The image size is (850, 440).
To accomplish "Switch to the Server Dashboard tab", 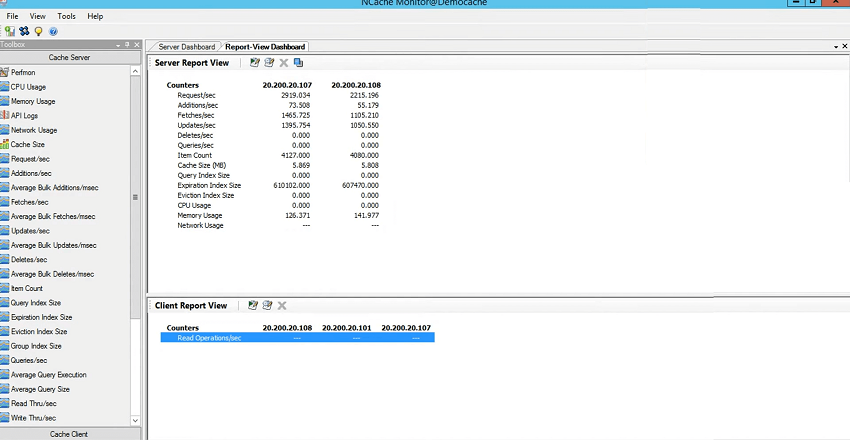I will 186,47.
